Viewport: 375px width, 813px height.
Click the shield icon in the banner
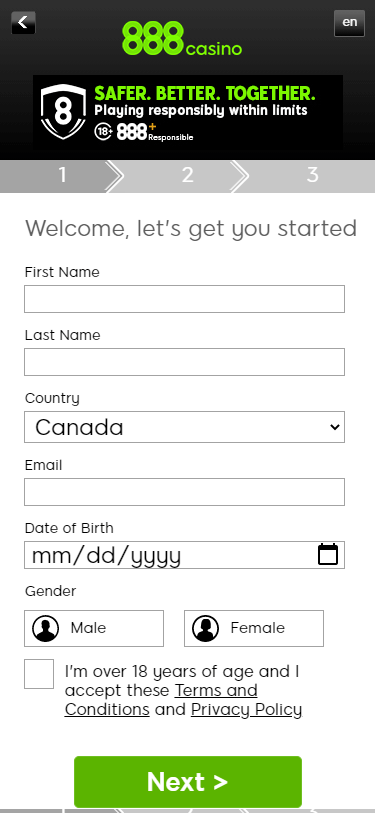point(63,111)
